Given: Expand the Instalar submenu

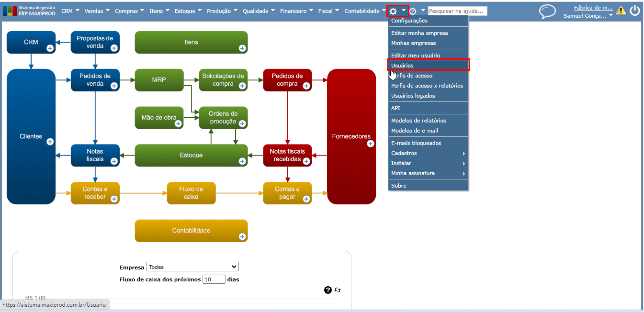Looking at the screenshot, I should [428, 163].
